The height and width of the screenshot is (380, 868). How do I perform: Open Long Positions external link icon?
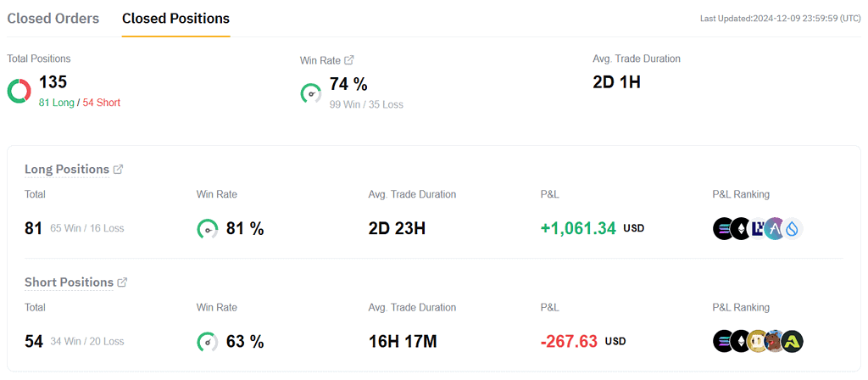point(118,170)
